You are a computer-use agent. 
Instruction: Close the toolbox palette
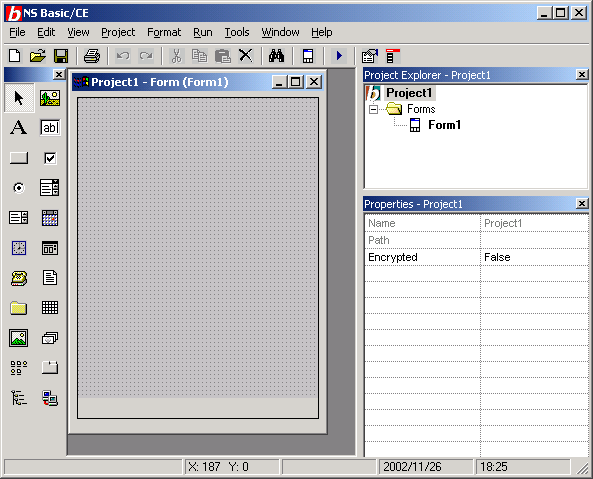(59, 74)
